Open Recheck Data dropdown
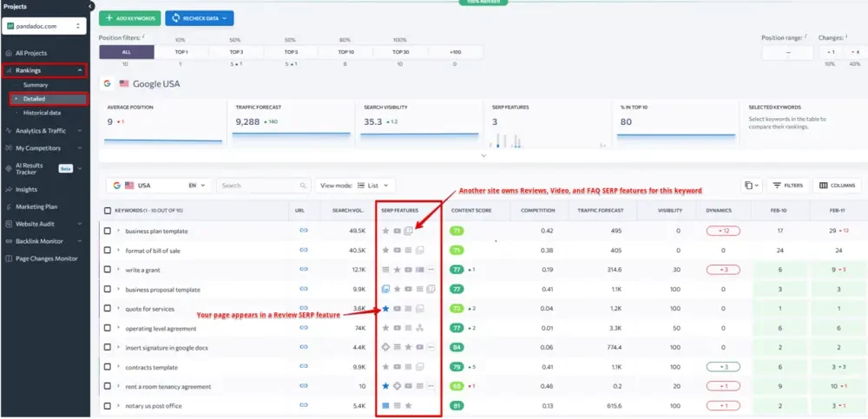This screenshot has height=419, width=868. point(200,18)
